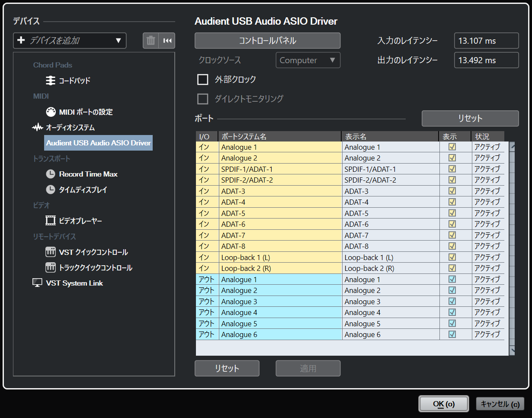Viewport: 532px width, 418px height.
Task: Uncheck 表示 for output Analogue 6
Action: tap(452, 334)
